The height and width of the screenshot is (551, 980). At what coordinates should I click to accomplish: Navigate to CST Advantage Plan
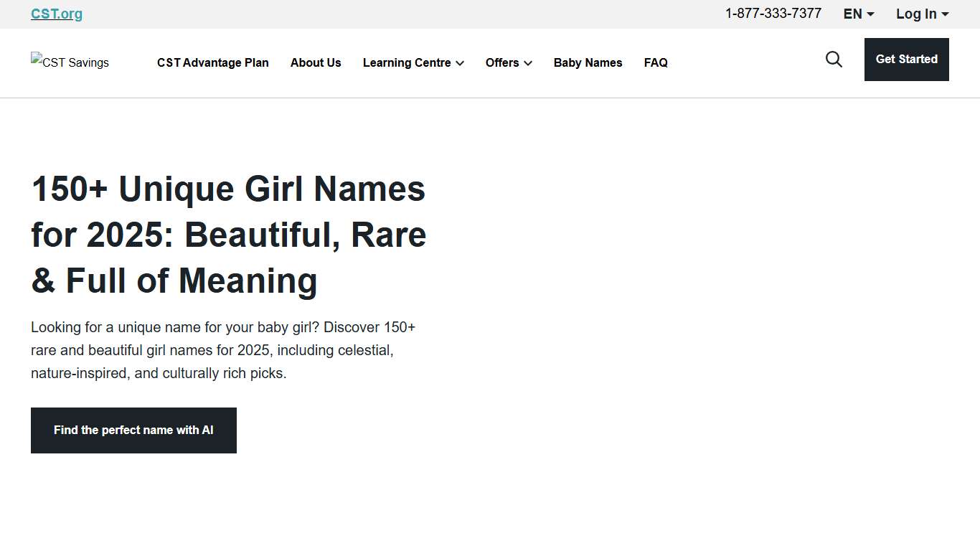coord(212,63)
